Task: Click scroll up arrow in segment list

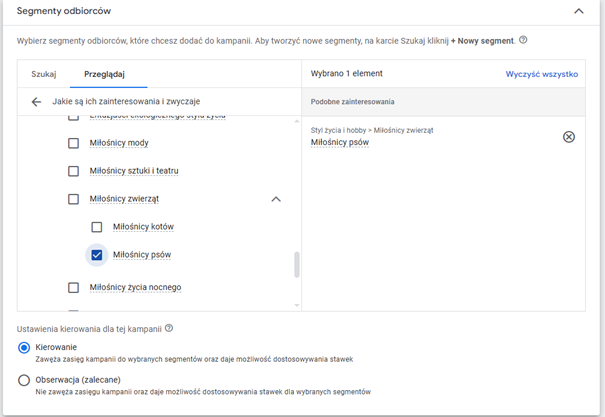Action: (x=297, y=121)
